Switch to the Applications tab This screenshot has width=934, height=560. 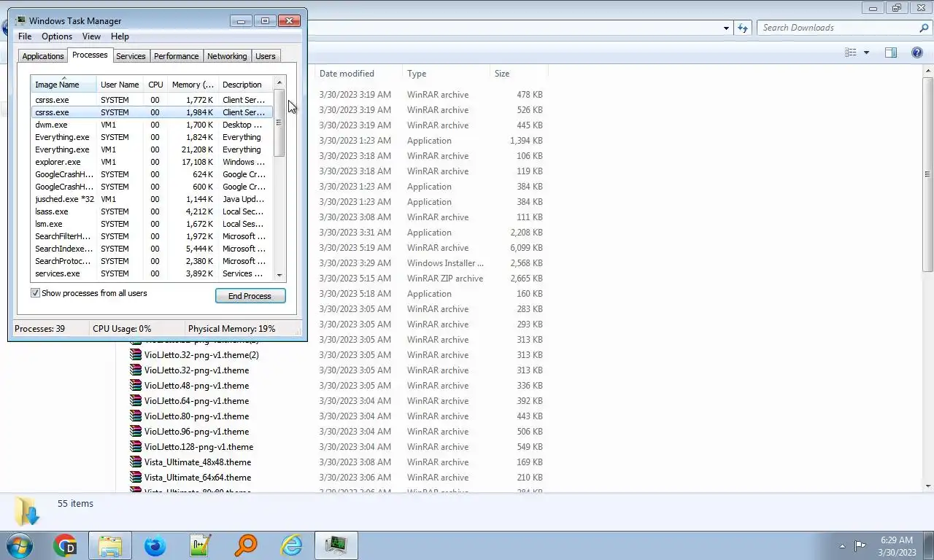click(x=43, y=56)
